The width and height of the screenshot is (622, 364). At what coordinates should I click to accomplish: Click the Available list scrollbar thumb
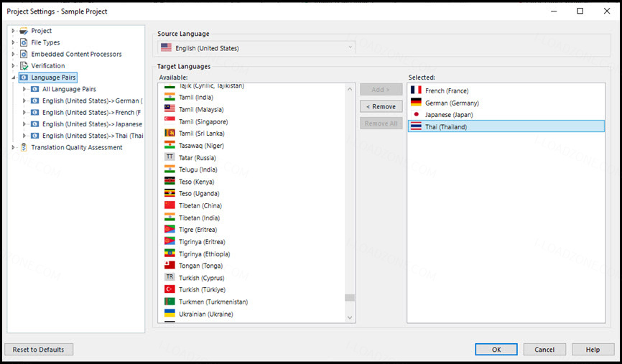click(350, 297)
